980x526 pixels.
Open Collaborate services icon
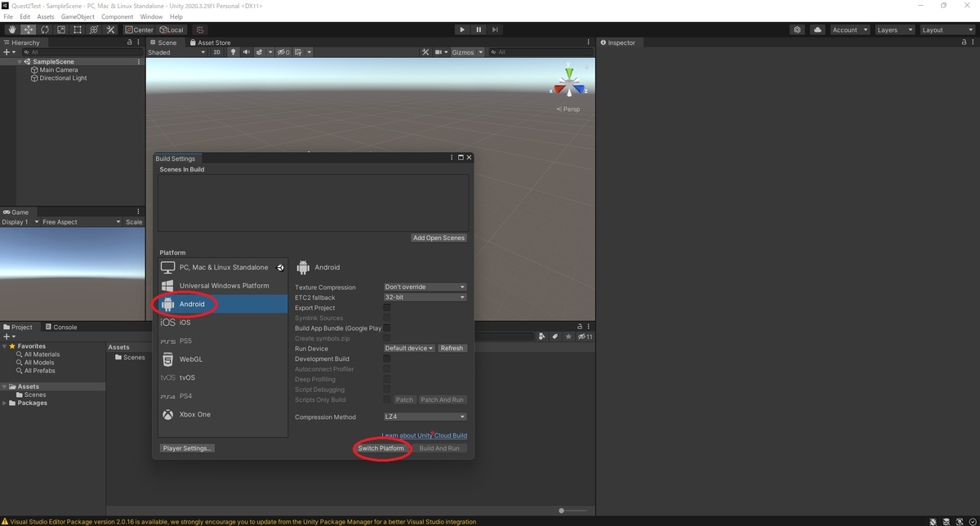click(797, 29)
